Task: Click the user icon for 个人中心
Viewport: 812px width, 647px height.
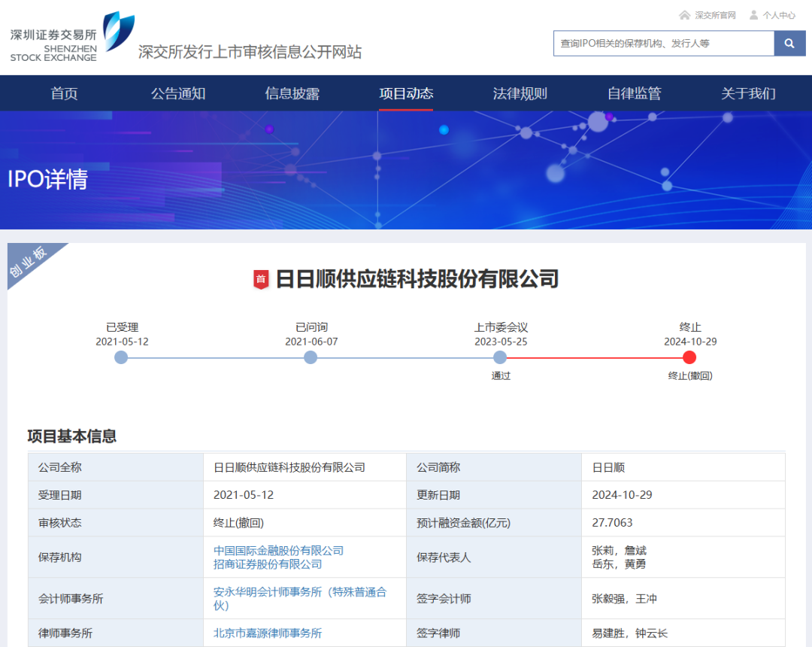Action: (753, 15)
